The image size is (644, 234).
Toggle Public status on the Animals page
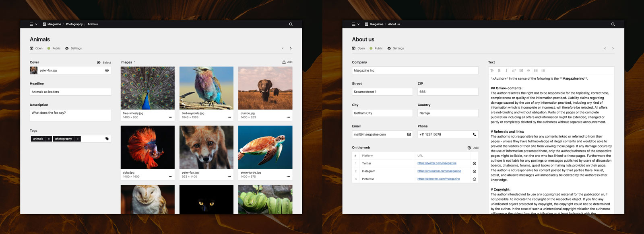[x=54, y=48]
